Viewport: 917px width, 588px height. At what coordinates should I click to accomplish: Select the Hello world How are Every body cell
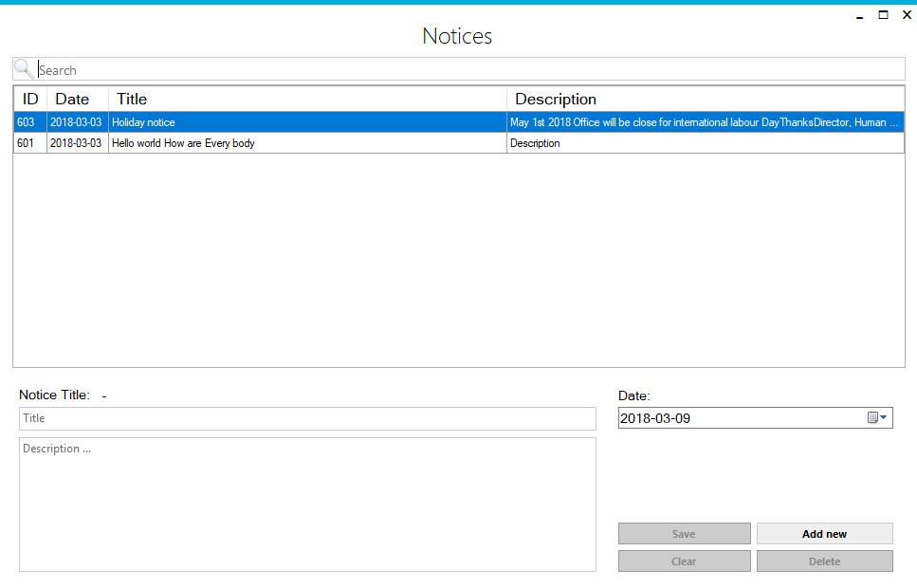pyautogui.click(x=307, y=143)
